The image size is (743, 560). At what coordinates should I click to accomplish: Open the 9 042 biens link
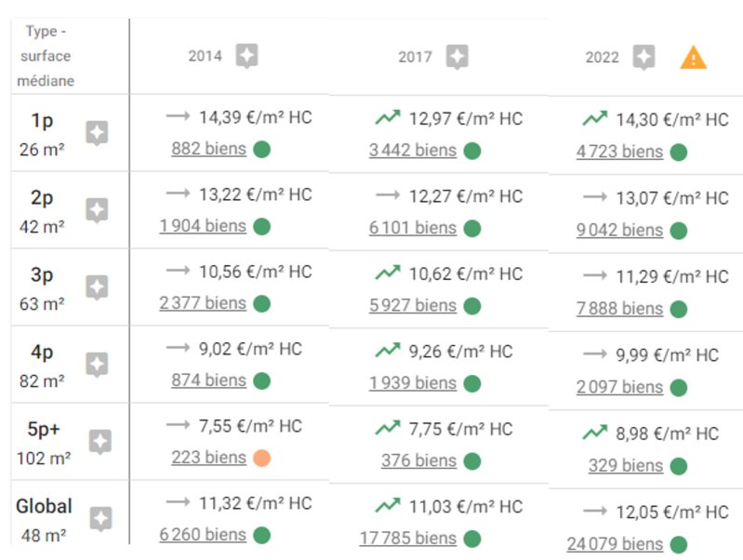pyautogui.click(x=619, y=230)
